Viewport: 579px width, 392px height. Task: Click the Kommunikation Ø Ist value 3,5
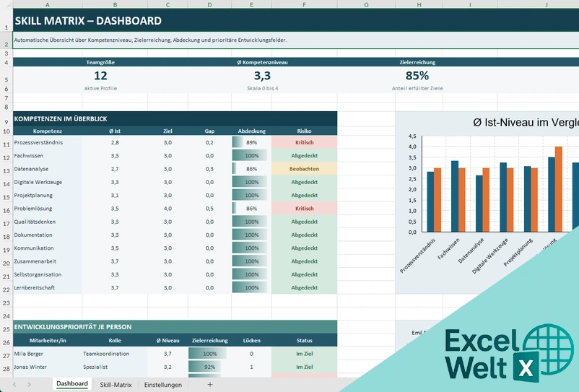[115, 248]
